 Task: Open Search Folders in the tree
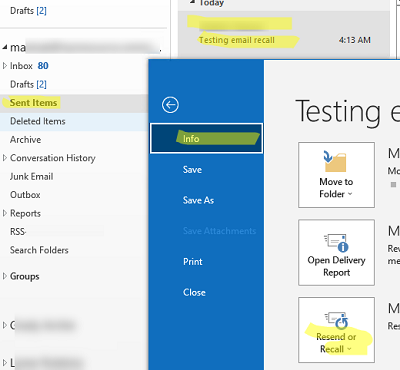[x=39, y=250]
